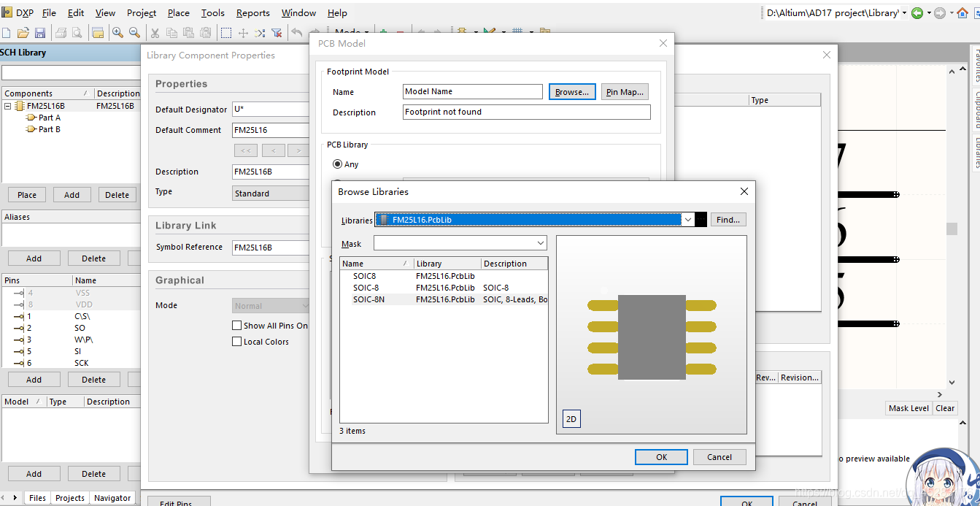
Task: Open the Libraries dropdown showing FM25L16.PcbLib
Action: point(688,220)
